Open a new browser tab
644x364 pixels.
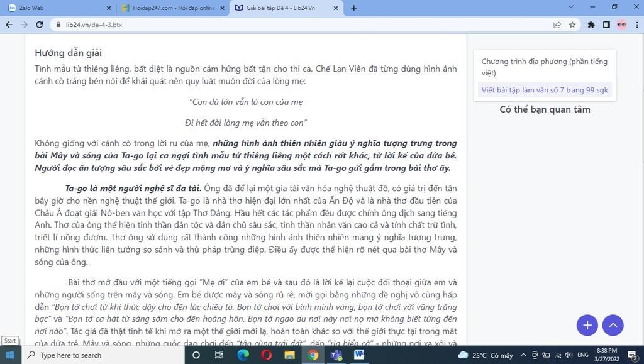(353, 8)
